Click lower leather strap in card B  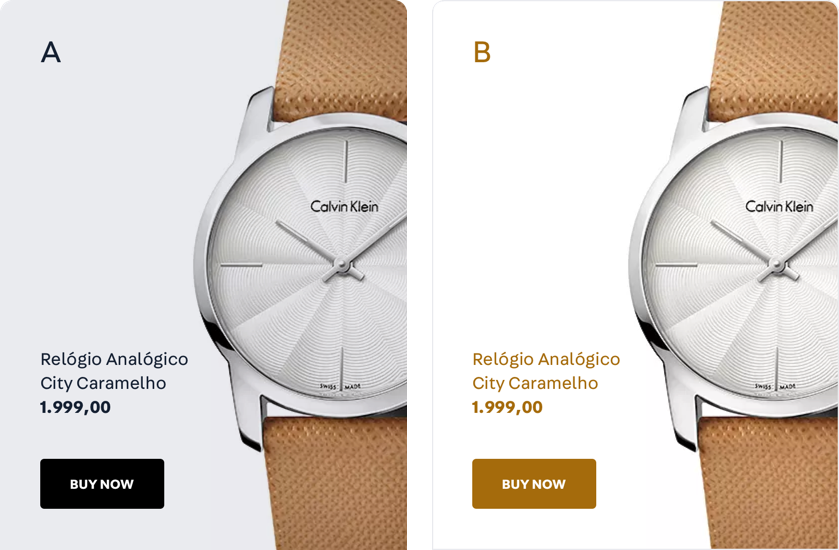pos(771,483)
